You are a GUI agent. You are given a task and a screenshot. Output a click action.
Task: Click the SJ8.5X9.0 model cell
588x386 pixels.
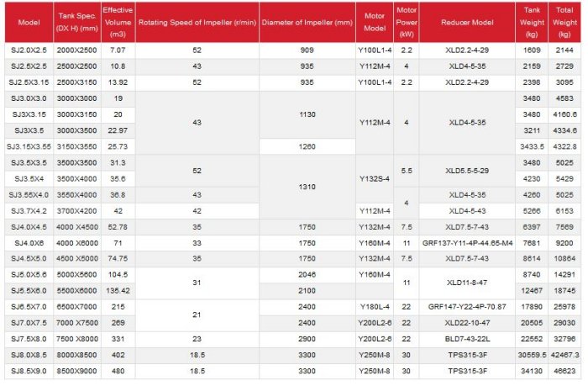click(27, 370)
